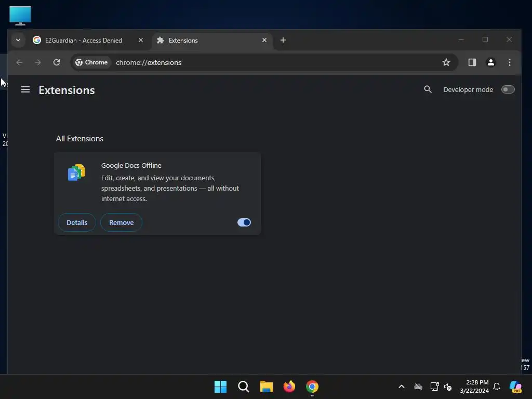The width and height of the screenshot is (532, 399).
Task: Click the Google Docs Offline extension icon
Action: click(x=76, y=172)
